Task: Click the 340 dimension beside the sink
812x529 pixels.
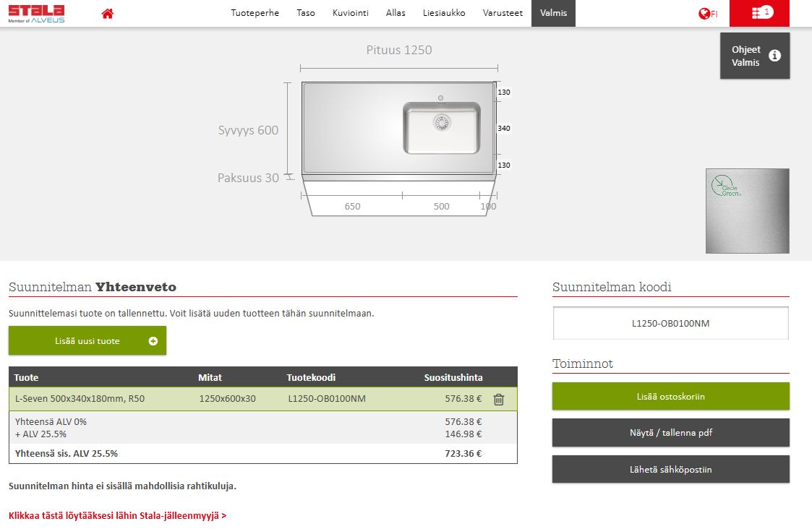Action: [x=504, y=129]
